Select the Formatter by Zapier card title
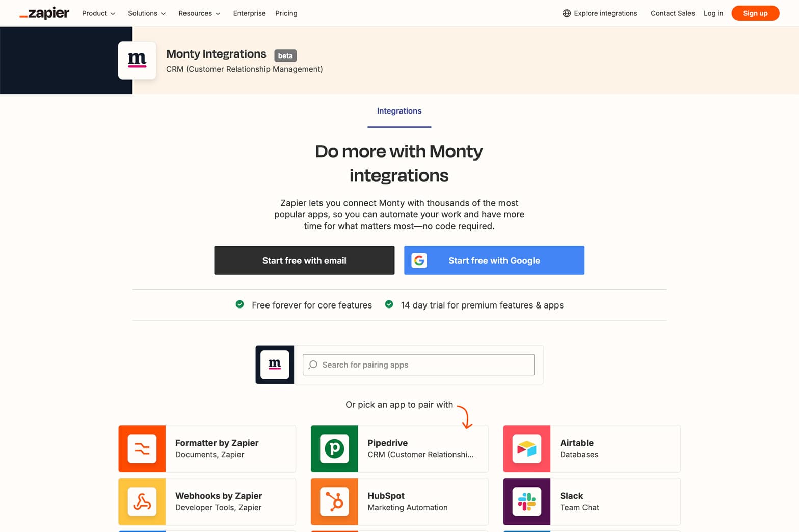This screenshot has width=799, height=532. point(217,443)
